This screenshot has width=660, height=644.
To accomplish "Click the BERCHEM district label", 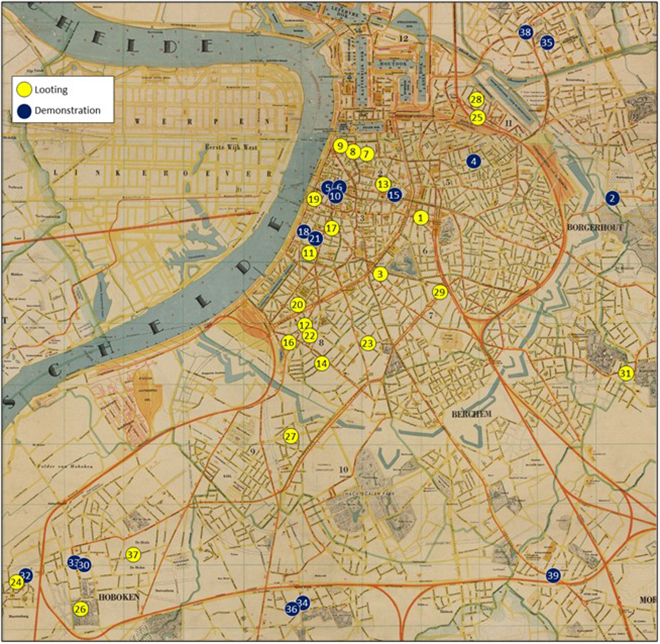I will pyautogui.click(x=471, y=414).
